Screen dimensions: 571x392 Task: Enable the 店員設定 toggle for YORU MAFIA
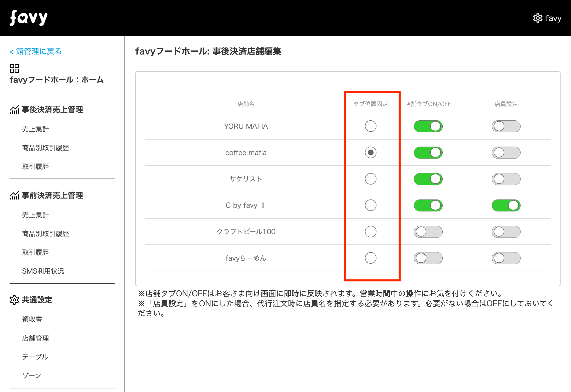pyautogui.click(x=506, y=126)
